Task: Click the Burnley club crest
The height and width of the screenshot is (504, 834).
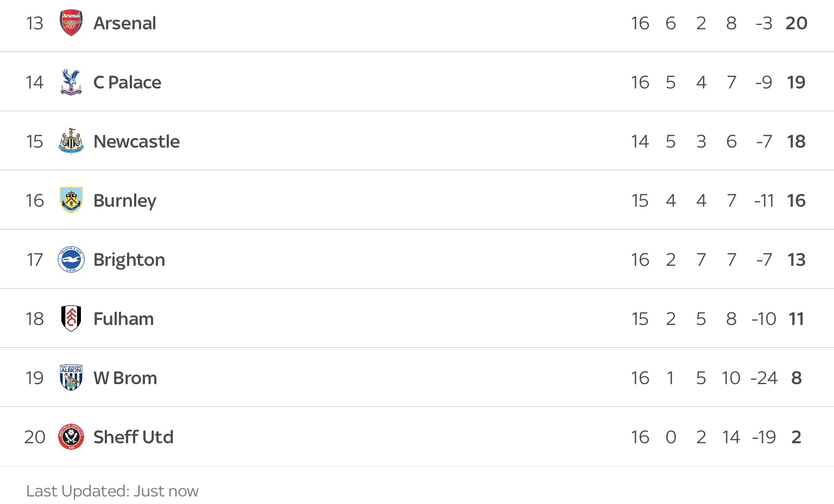Action: [x=71, y=200]
